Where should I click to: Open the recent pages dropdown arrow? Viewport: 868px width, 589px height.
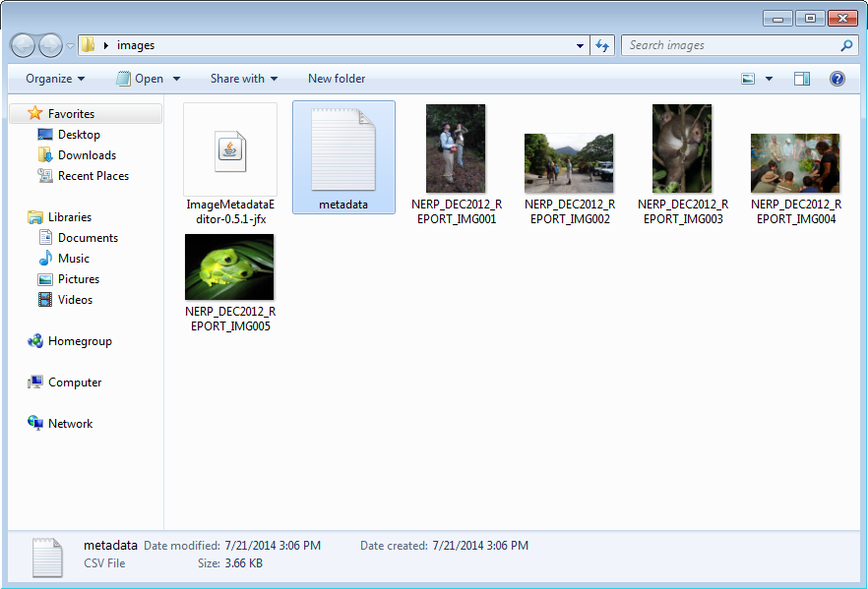click(x=70, y=46)
